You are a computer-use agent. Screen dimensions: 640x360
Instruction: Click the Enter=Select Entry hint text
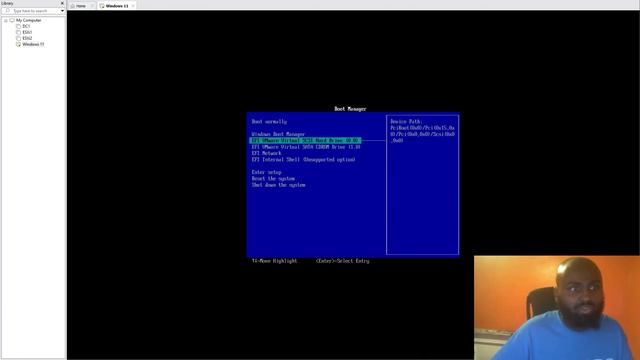[342, 261]
